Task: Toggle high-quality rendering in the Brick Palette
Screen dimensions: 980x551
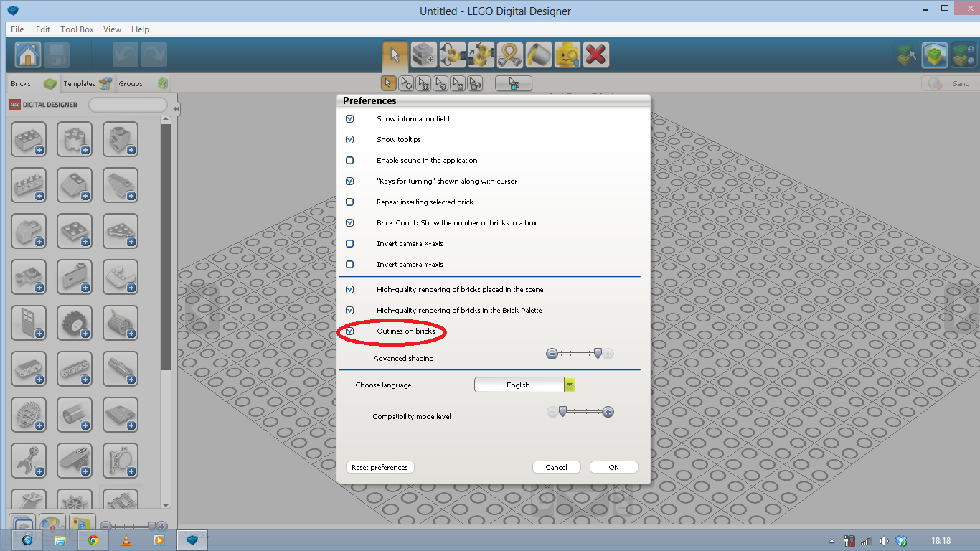Action: tap(350, 310)
